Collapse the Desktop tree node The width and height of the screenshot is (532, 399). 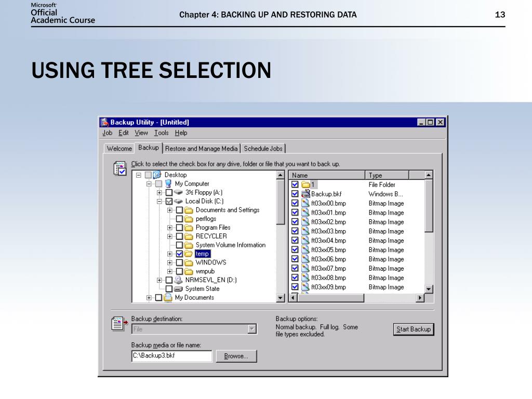pyautogui.click(x=138, y=175)
